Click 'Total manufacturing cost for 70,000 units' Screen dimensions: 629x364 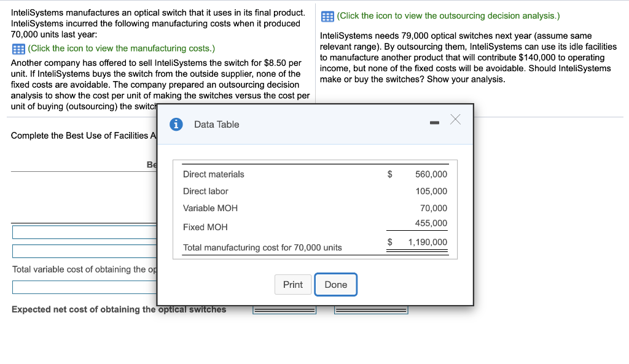click(x=262, y=248)
